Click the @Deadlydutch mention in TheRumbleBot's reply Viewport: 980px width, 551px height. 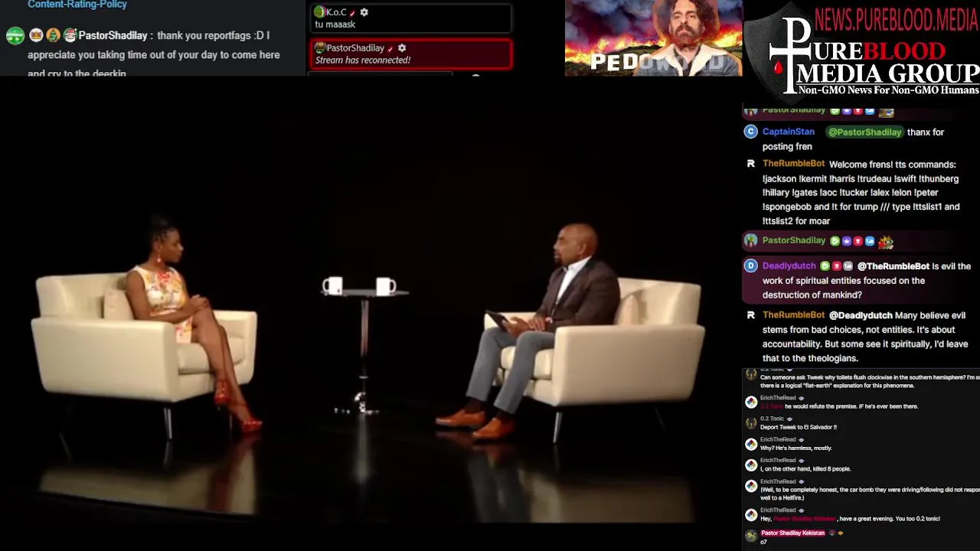point(861,315)
